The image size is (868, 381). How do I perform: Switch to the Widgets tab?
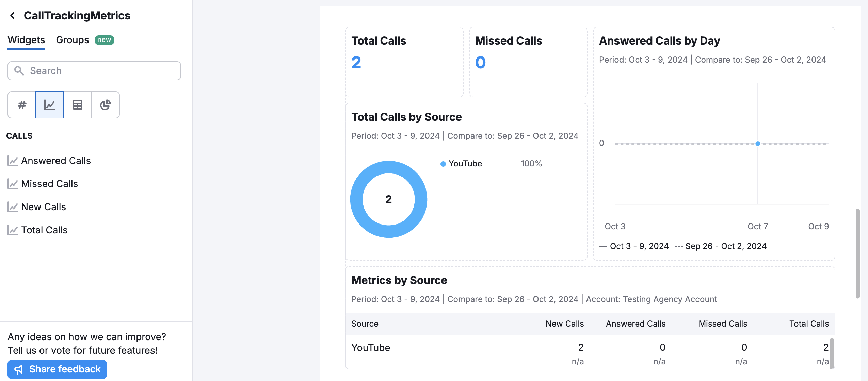(x=26, y=40)
